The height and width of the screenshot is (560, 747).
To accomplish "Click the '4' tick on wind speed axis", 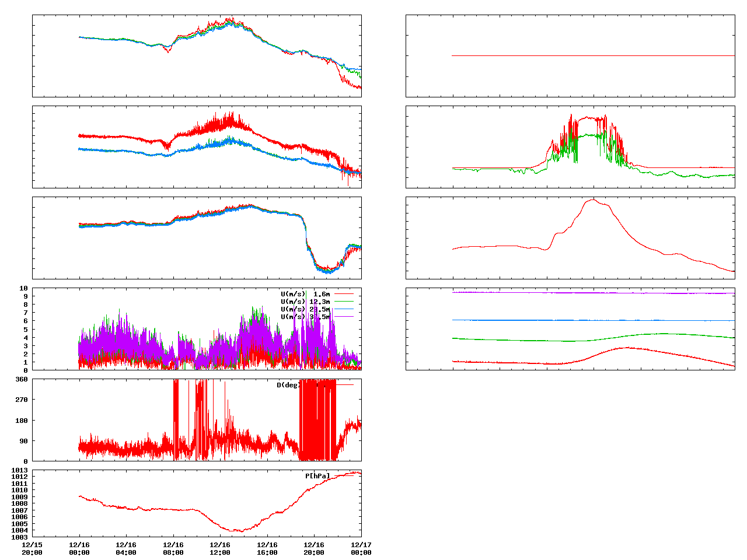I will tap(26, 338).
